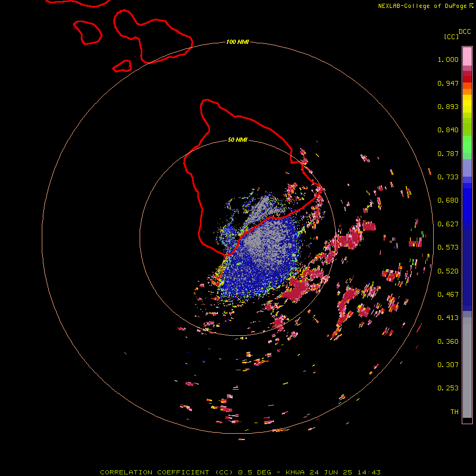Image resolution: width=476 pixels, height=476 pixels.
Task: Click the DCC label above the color scale
Action: coord(464,32)
